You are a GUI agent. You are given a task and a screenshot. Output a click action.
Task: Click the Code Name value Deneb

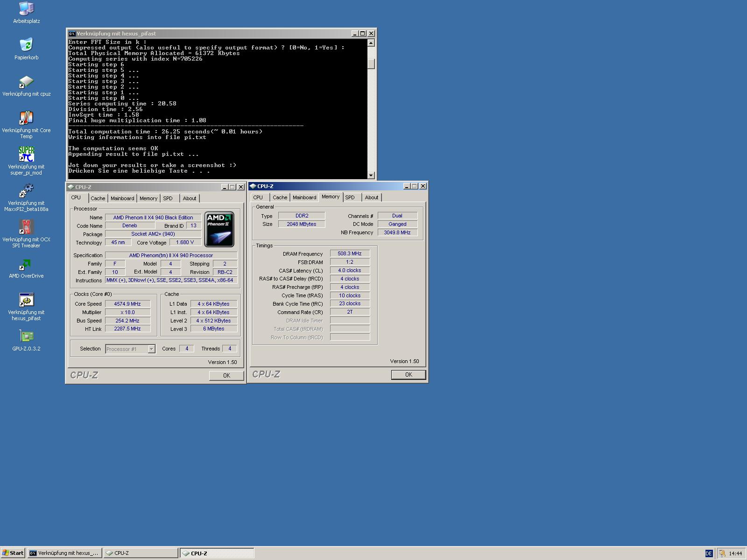click(x=130, y=225)
